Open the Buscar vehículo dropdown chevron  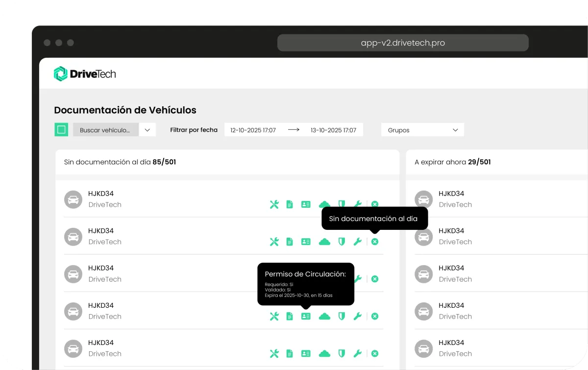(x=147, y=130)
